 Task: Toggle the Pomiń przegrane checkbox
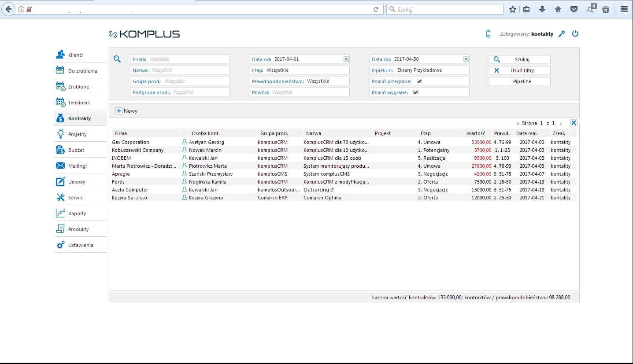(x=419, y=81)
